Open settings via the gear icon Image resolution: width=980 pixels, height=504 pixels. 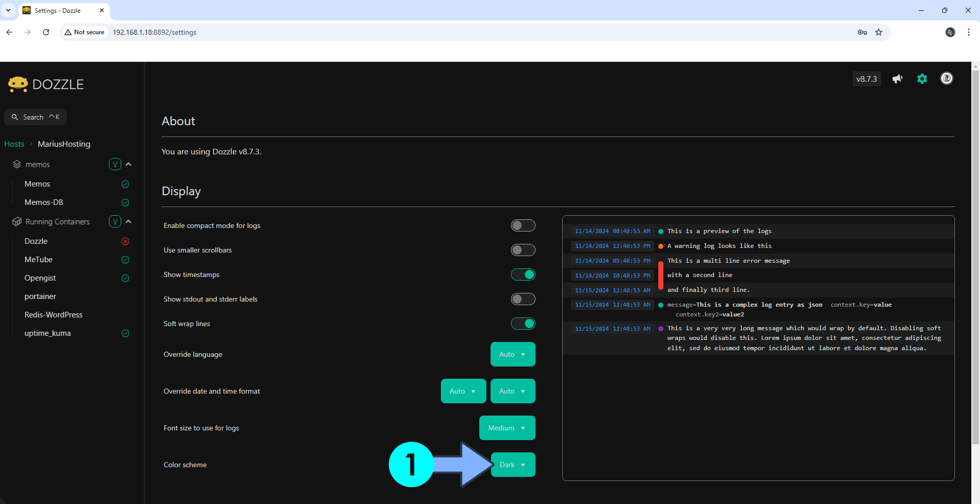click(922, 79)
